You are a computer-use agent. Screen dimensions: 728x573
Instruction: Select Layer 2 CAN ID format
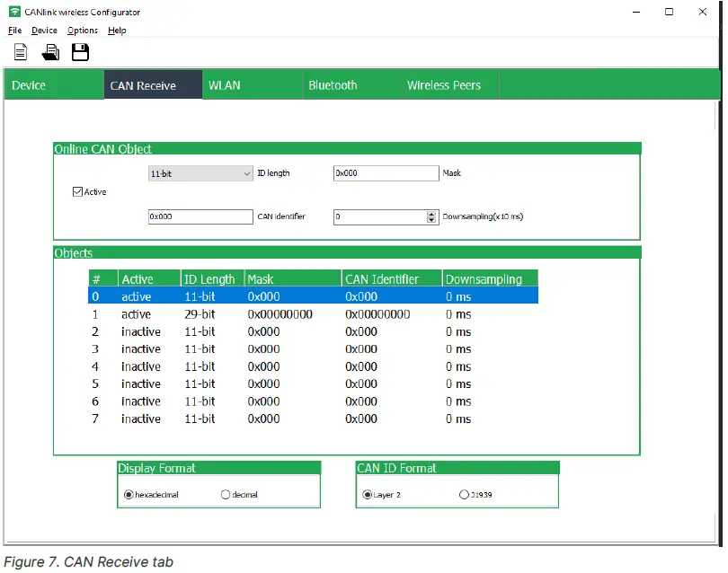(x=367, y=494)
